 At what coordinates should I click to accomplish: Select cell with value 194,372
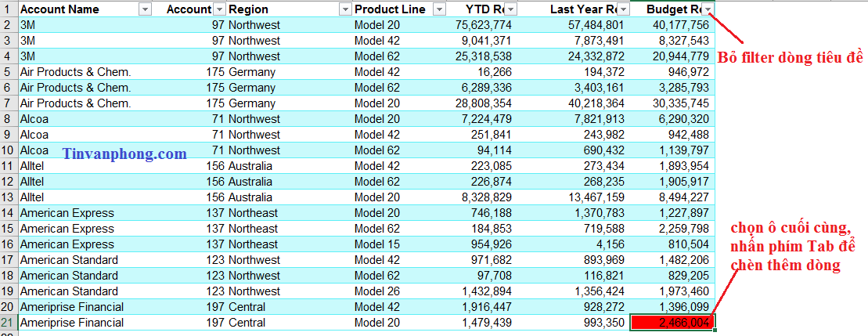tap(575, 72)
